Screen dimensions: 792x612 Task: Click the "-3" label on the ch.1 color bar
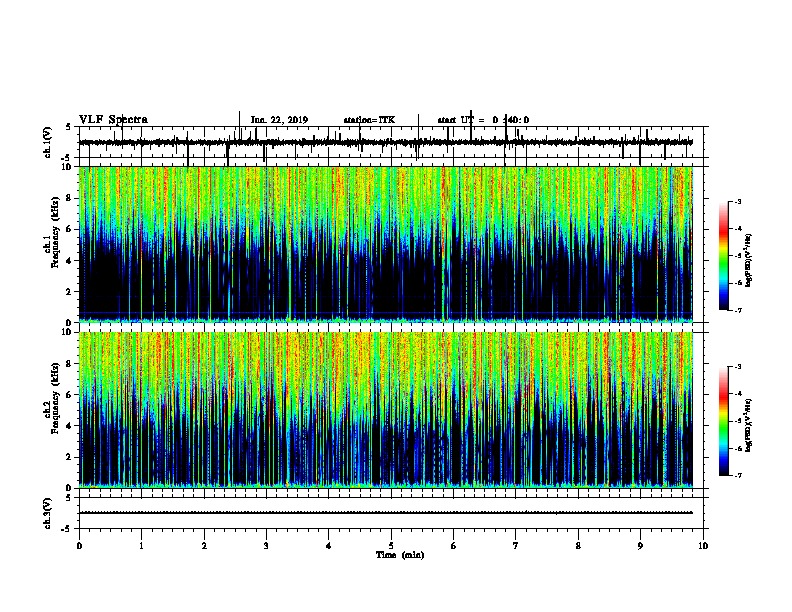coord(738,202)
